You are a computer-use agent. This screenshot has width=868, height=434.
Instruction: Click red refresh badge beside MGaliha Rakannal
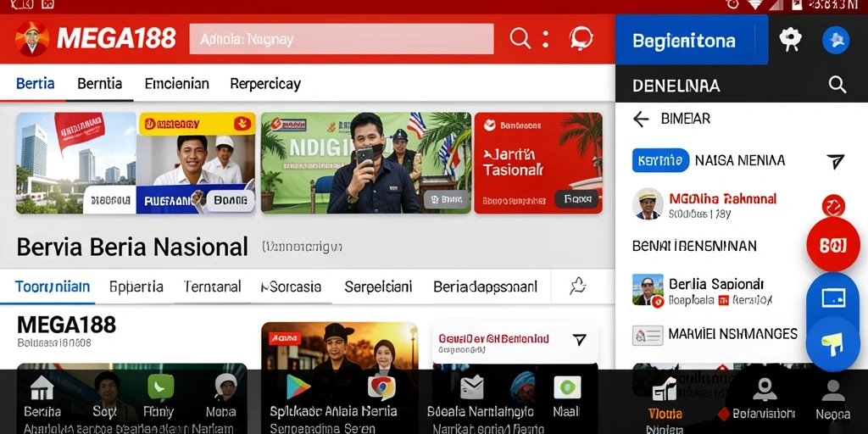click(x=833, y=205)
